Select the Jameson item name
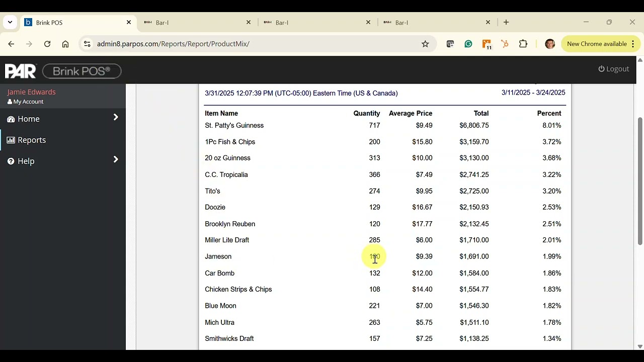Image resolution: width=644 pixels, height=362 pixels. point(218,256)
